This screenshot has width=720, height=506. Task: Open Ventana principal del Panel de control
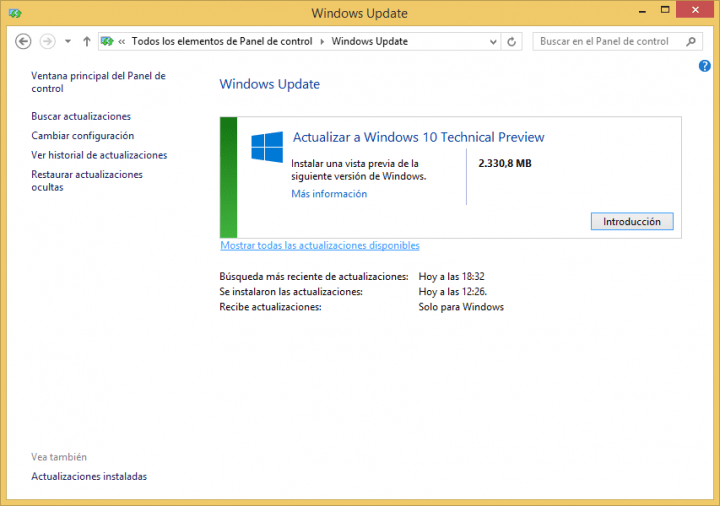(98, 82)
